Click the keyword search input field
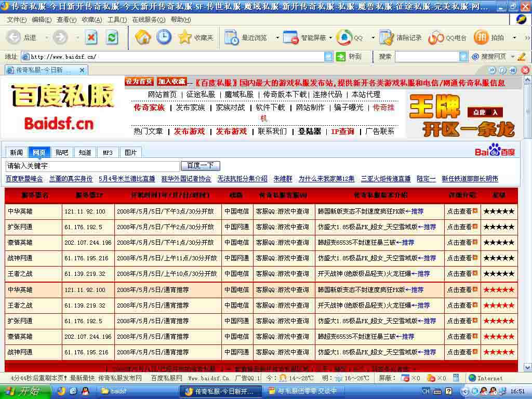The image size is (532, 399). tap(92, 166)
